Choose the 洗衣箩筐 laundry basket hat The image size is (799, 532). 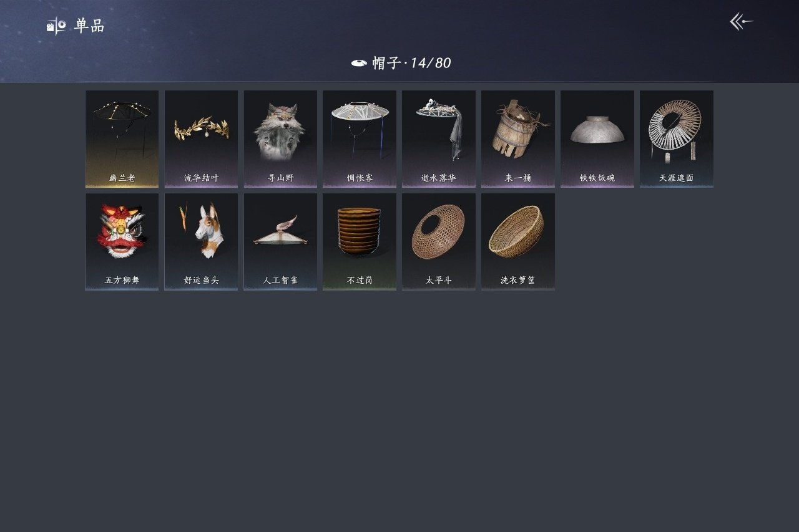pos(518,241)
